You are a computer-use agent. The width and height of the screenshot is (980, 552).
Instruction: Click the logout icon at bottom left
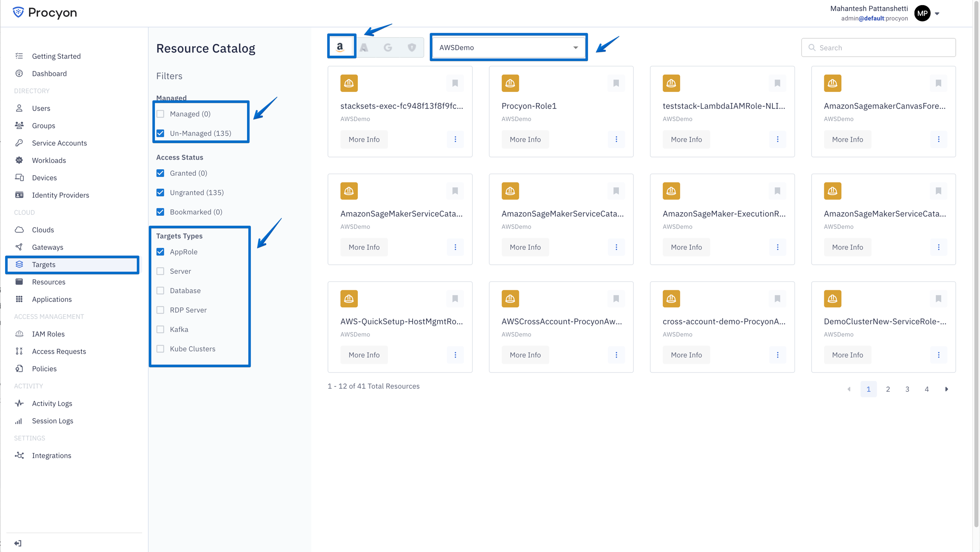coord(18,543)
